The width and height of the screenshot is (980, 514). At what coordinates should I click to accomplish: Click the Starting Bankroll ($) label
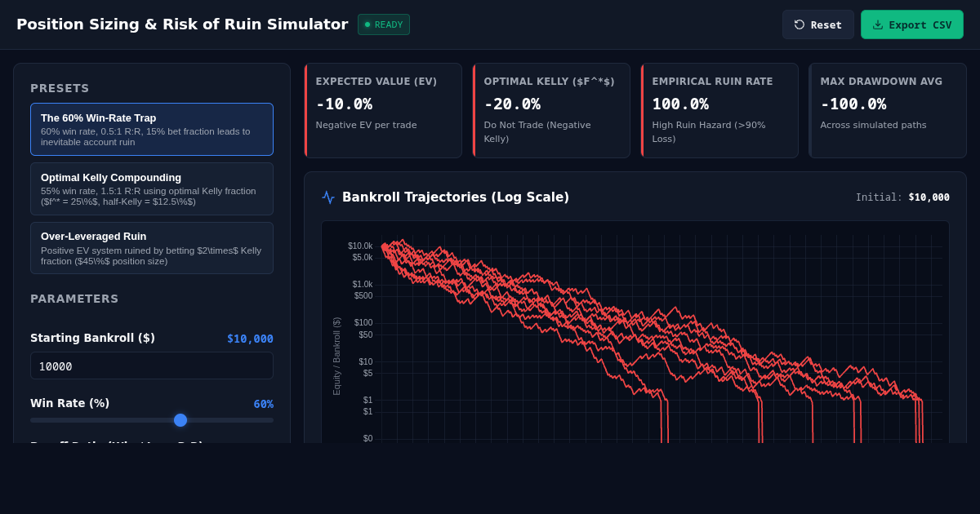[x=92, y=338]
